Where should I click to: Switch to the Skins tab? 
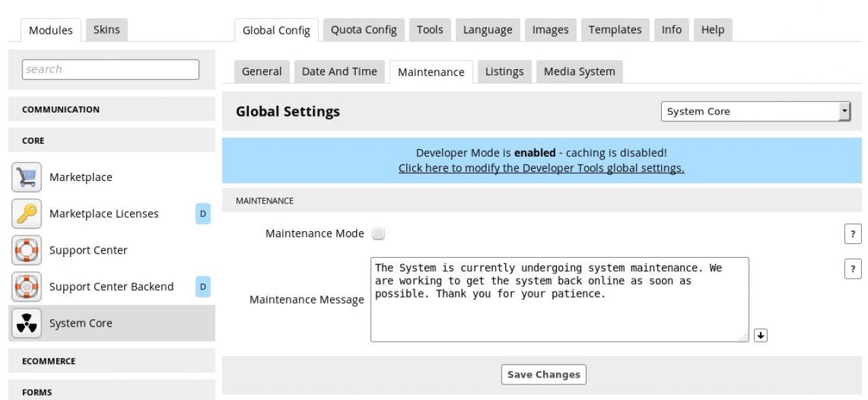click(106, 30)
